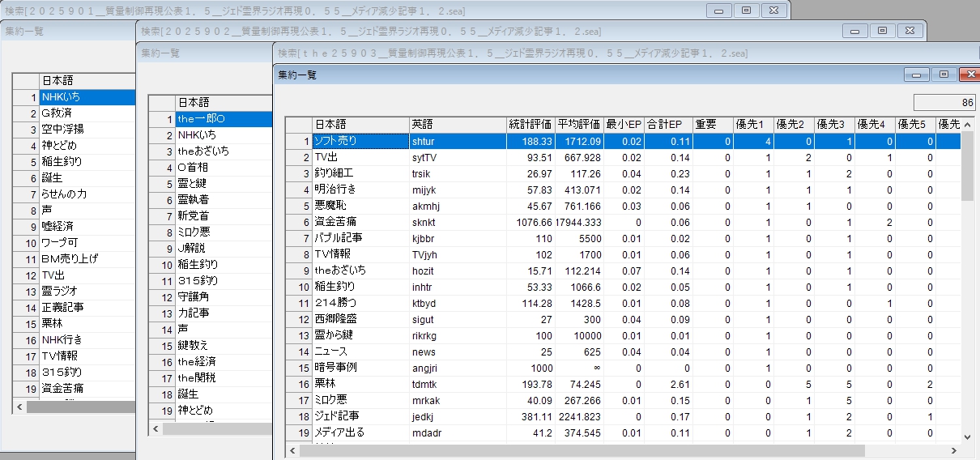Minimize the front 集約一覧 window
This screenshot has height=460, width=980.
point(917,75)
